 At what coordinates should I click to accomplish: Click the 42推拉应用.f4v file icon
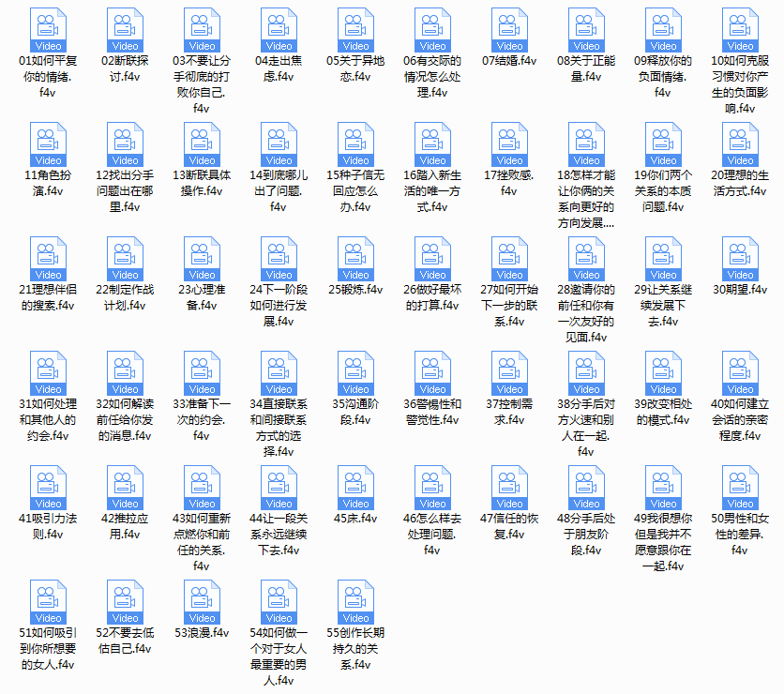[x=125, y=488]
